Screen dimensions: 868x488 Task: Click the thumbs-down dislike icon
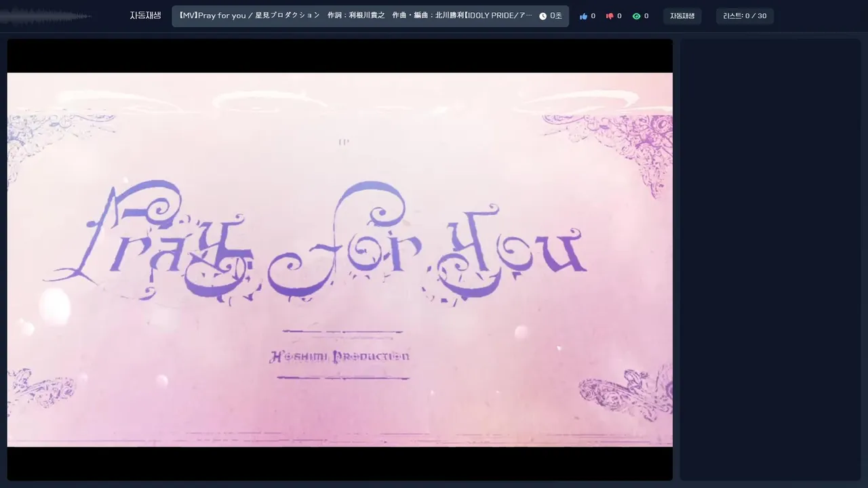(610, 16)
